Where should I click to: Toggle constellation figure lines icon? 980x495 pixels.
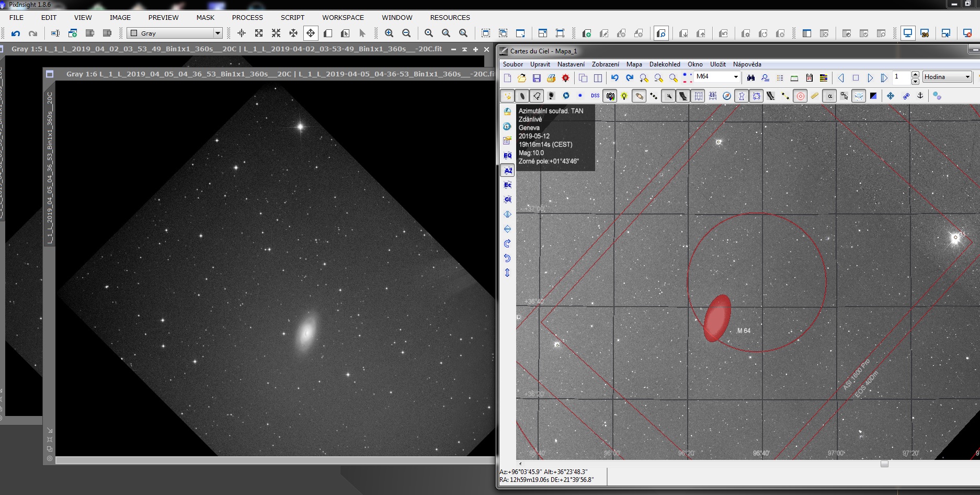point(742,96)
